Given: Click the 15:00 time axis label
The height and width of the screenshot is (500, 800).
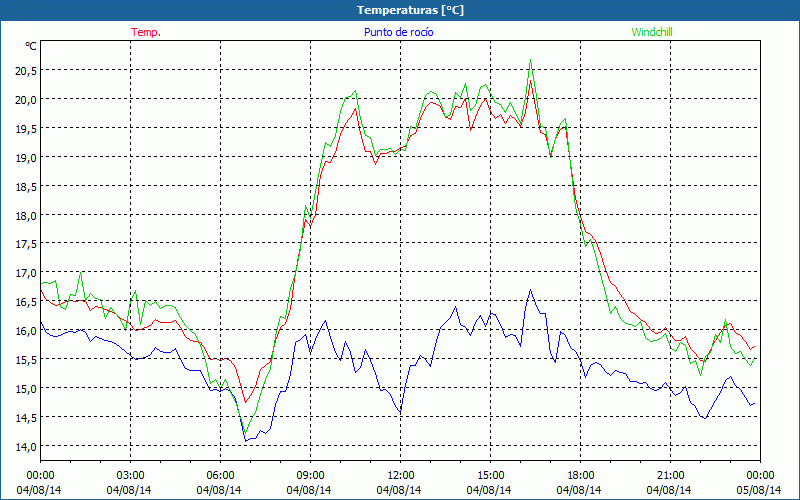Looking at the screenshot, I should [490, 476].
